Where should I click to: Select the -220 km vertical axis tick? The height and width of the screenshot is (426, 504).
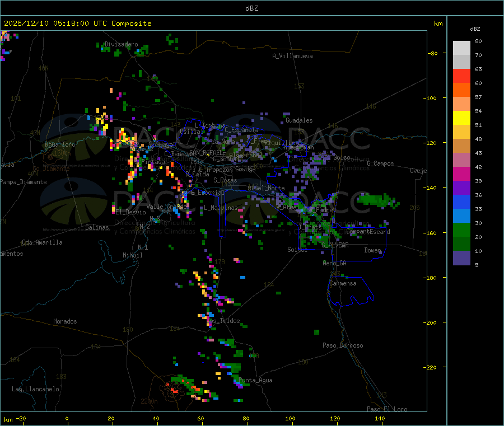431,368
